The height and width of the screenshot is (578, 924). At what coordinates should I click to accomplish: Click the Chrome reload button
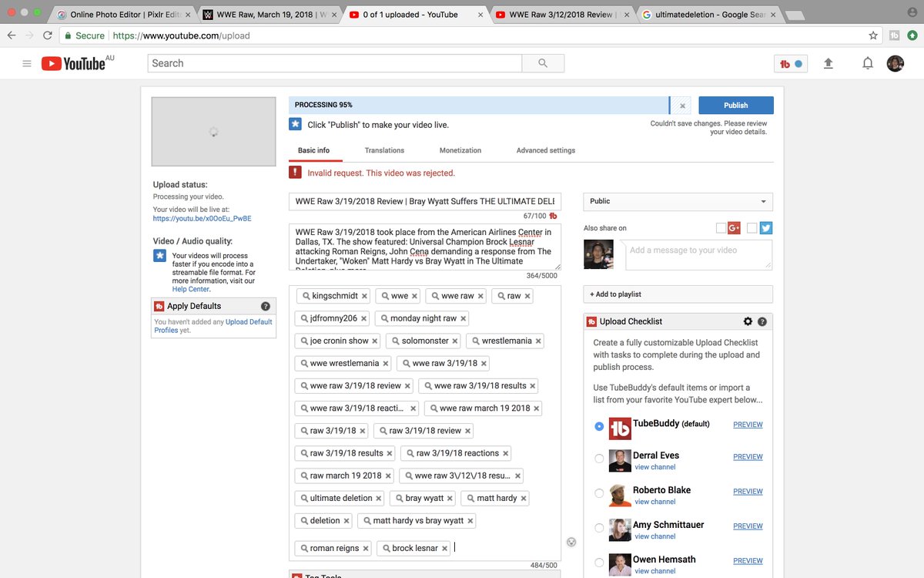[x=48, y=35]
